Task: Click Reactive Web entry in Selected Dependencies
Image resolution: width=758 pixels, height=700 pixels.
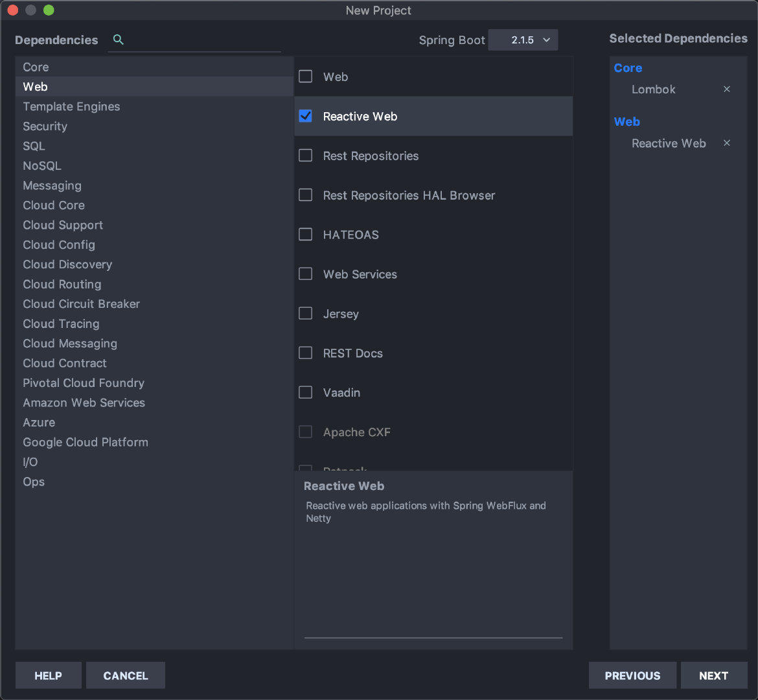Action: coord(669,143)
